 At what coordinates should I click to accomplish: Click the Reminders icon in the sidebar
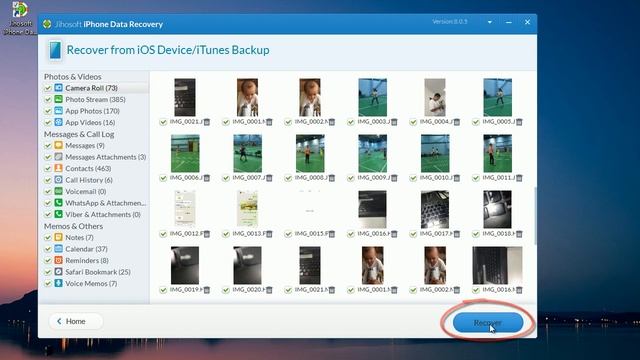pyautogui.click(x=58, y=260)
